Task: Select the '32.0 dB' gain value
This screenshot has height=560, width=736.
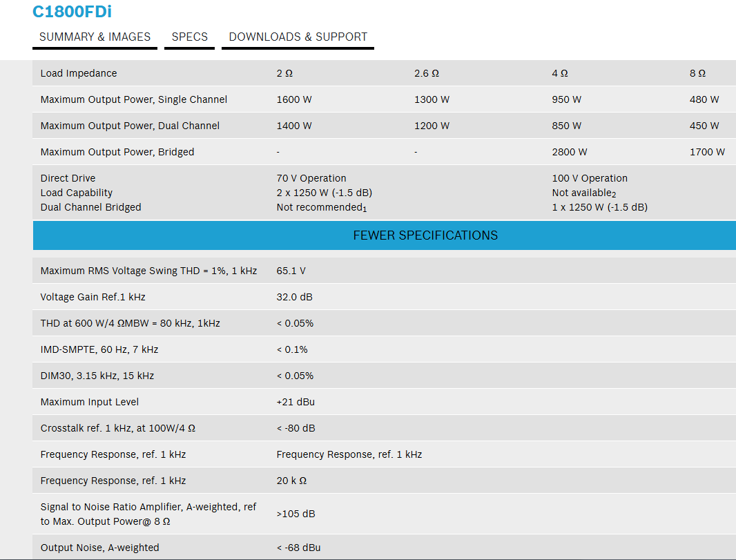Action: pos(294,297)
